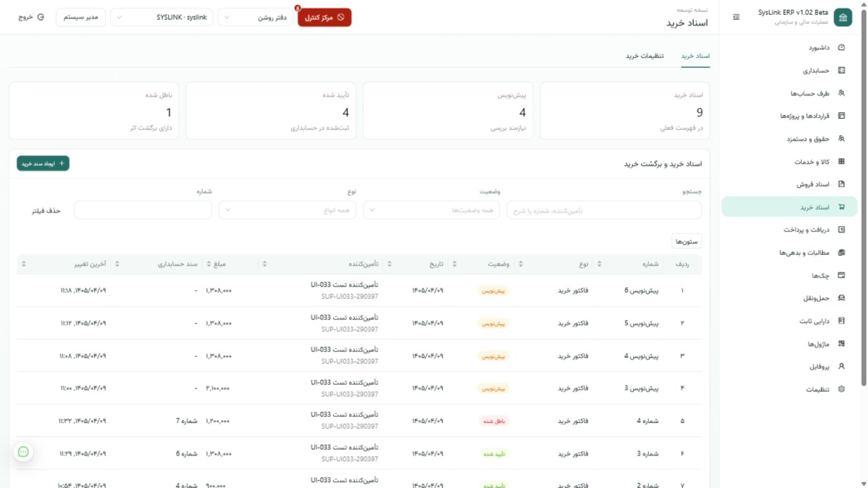
Task: Open chat bubble floating icon
Action: pos(24,452)
